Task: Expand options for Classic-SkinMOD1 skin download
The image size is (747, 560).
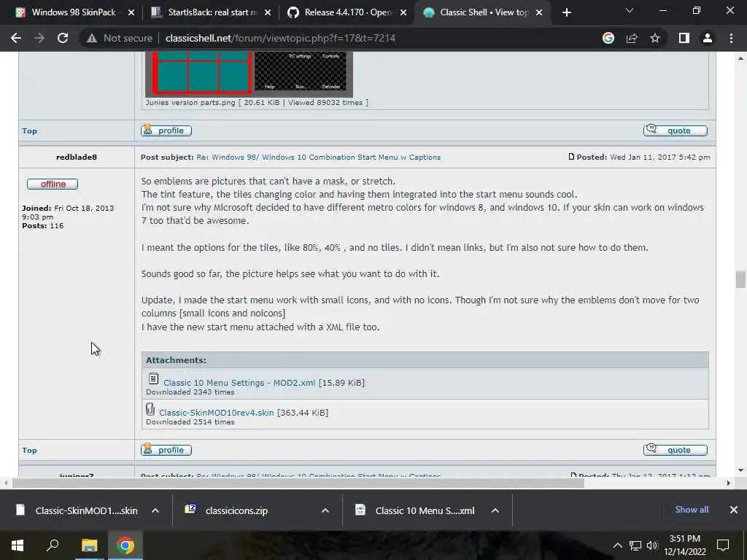Action: coord(155,510)
